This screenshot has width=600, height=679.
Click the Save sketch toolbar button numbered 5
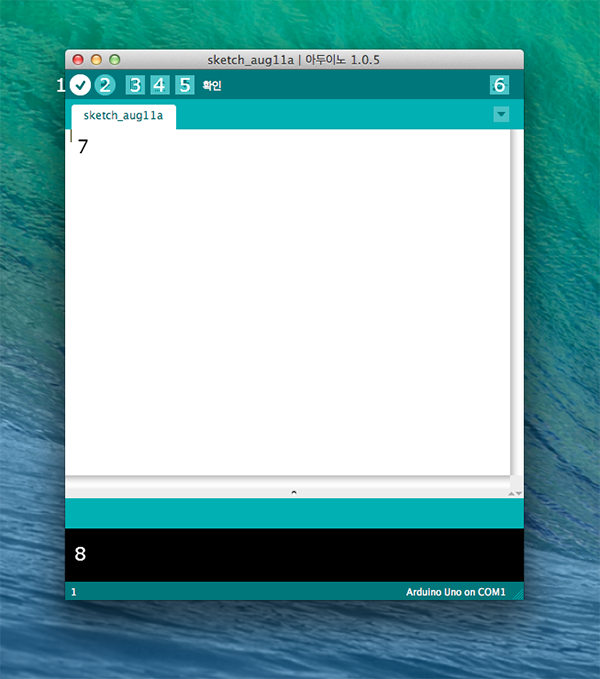(x=185, y=85)
